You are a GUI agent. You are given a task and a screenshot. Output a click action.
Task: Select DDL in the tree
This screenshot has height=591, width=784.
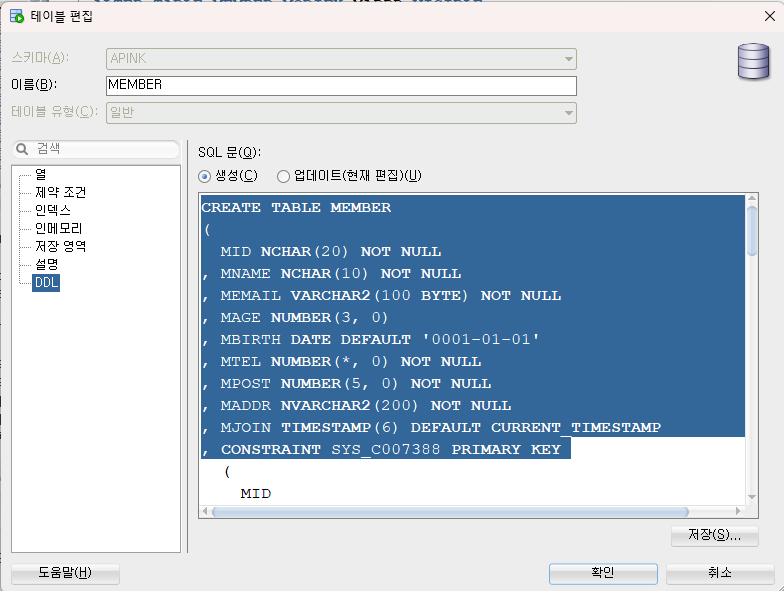pyautogui.click(x=46, y=282)
